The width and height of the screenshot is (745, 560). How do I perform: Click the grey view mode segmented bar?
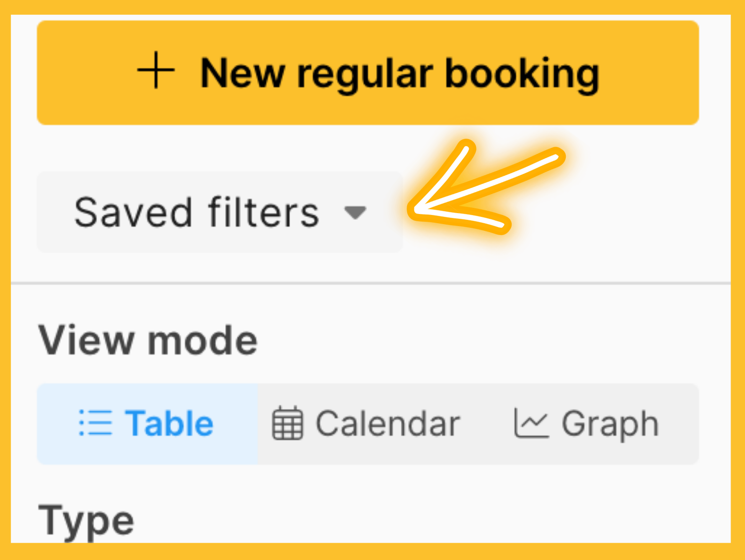368,424
